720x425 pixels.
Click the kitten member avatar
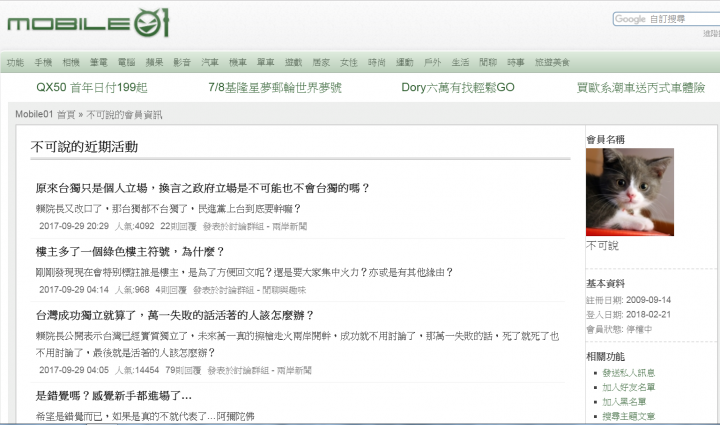point(630,192)
